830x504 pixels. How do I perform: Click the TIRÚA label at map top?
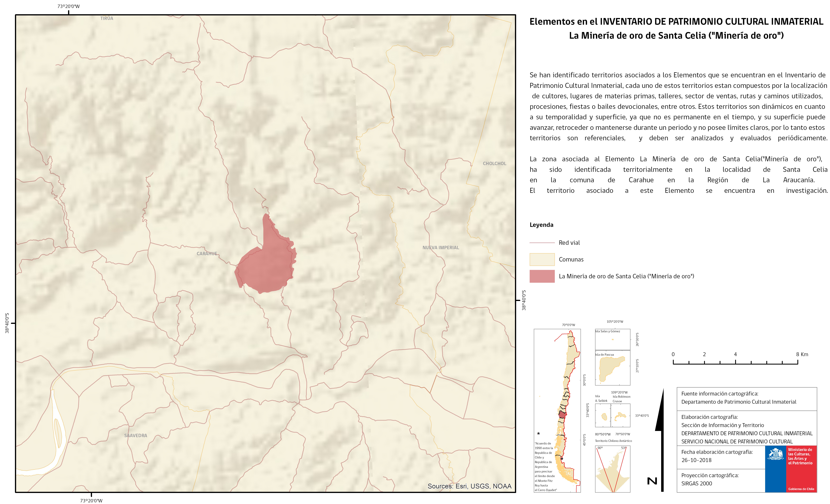click(x=107, y=18)
